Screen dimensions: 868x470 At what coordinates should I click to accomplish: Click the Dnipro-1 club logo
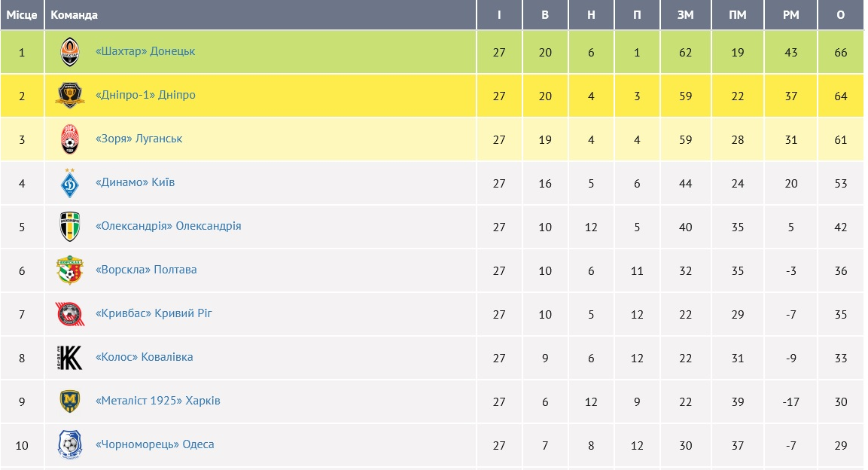tap(70, 96)
